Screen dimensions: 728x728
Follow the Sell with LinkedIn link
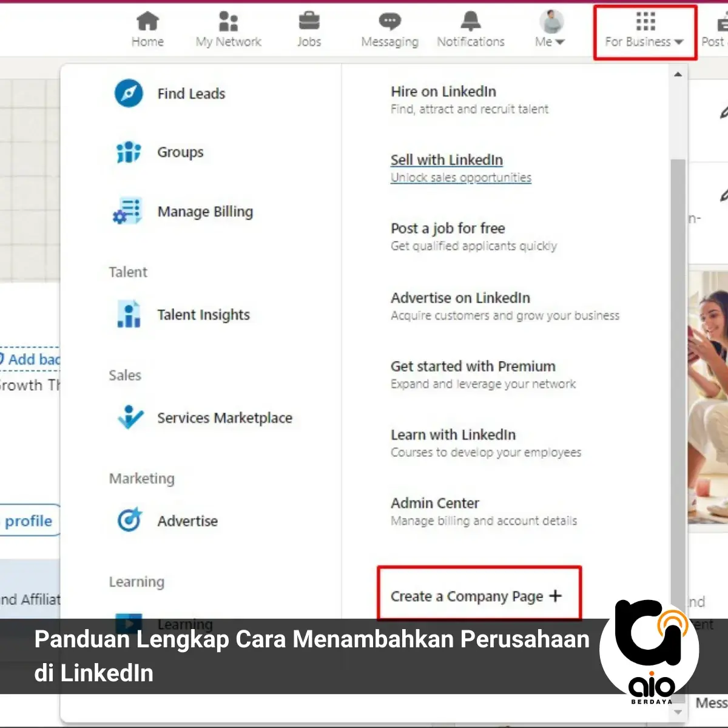447,160
